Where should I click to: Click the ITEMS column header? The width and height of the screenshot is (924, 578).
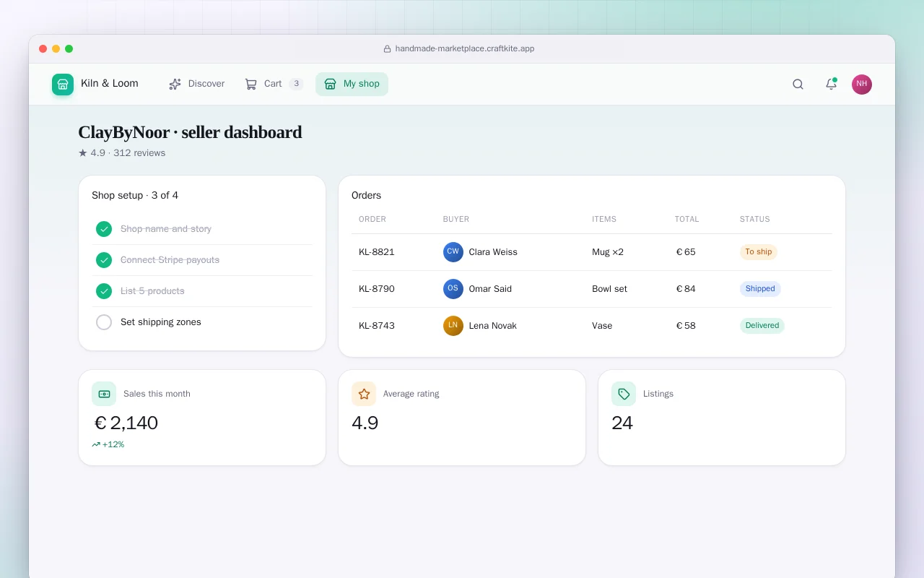(604, 219)
